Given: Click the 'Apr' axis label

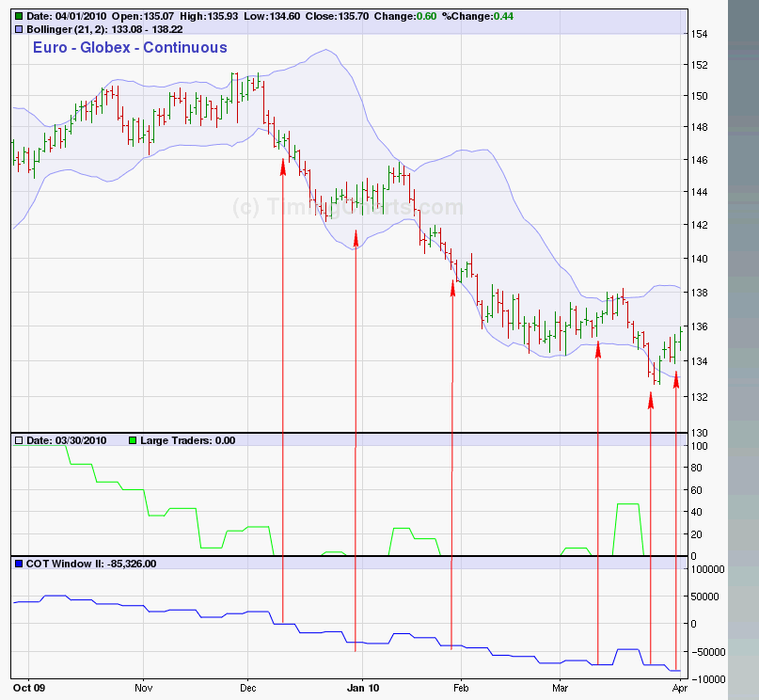Looking at the screenshot, I should [680, 688].
